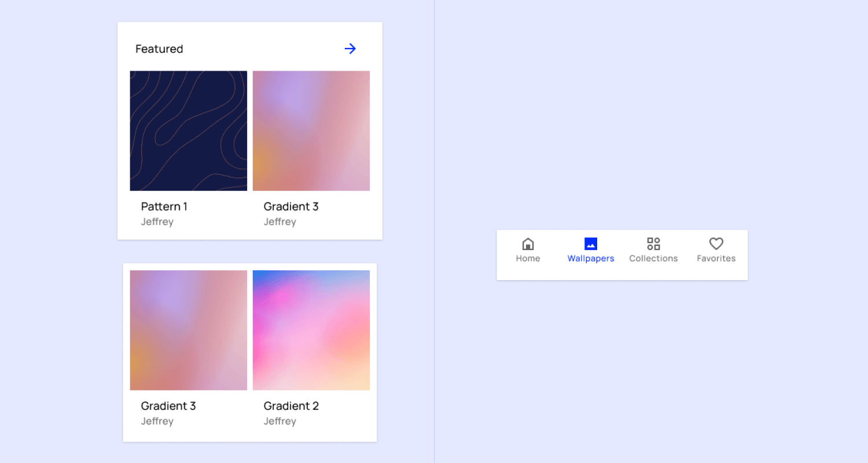Tap the Favorites heart icon
868x463 pixels.
point(716,244)
